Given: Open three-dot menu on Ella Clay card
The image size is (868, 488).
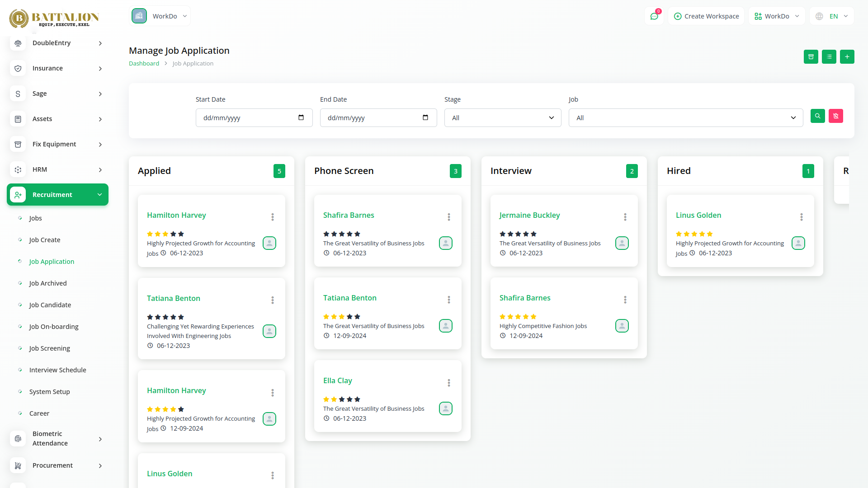Looking at the screenshot, I should coord(448,383).
